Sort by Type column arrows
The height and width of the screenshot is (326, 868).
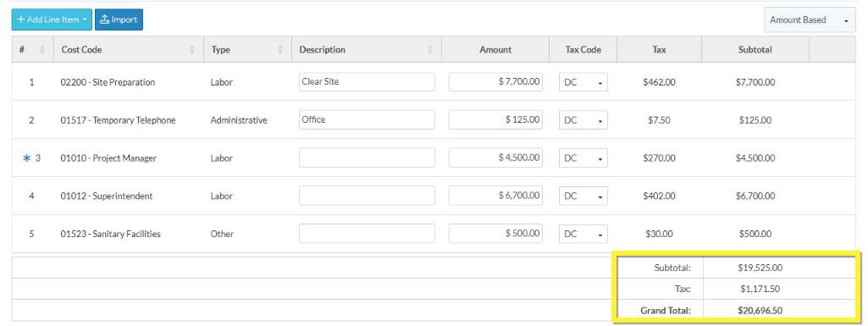click(280, 50)
